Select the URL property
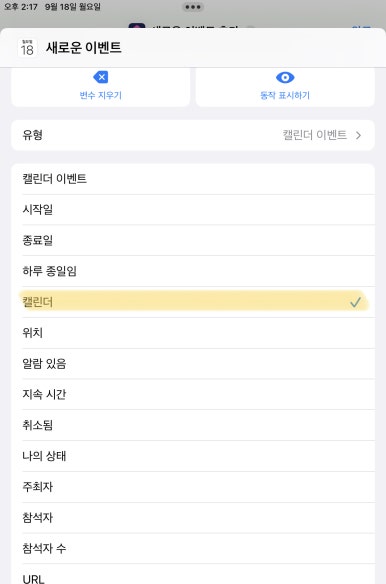 [x=193, y=574]
